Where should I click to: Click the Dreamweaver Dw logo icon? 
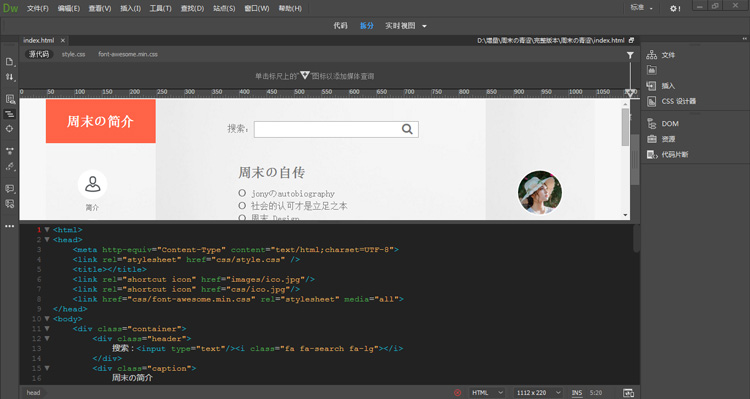pos(10,8)
